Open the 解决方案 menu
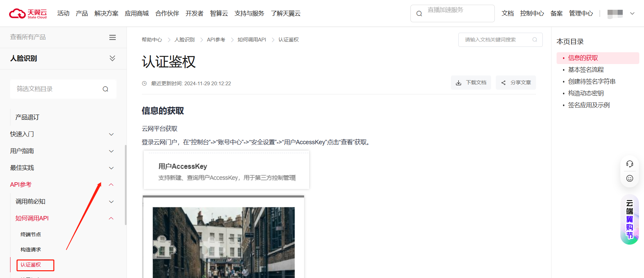The width and height of the screenshot is (644, 278). [x=106, y=13]
